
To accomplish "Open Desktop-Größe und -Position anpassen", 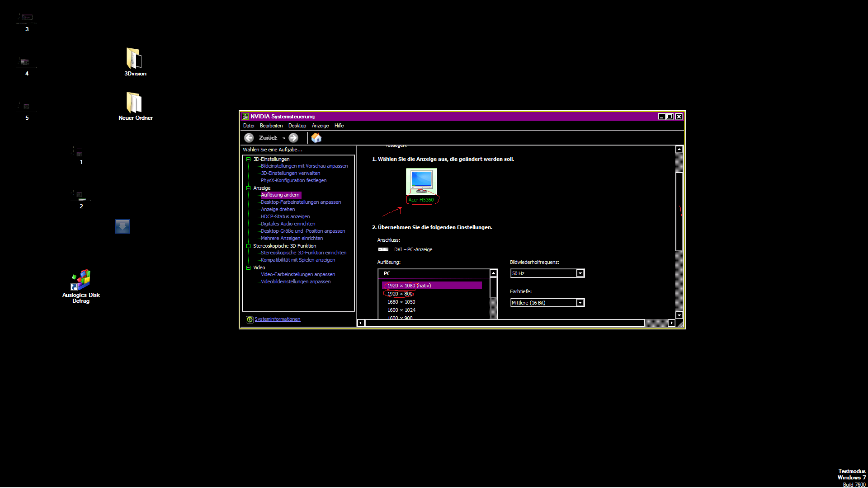I will click(303, 231).
